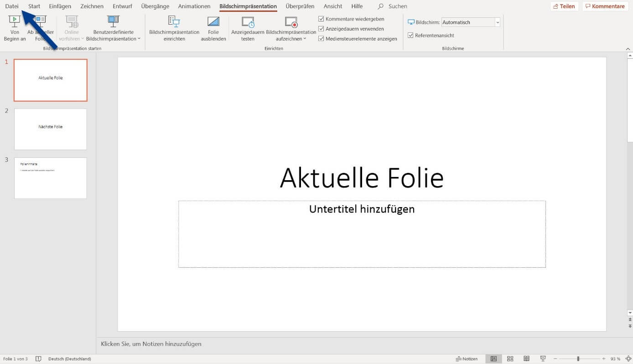Click the Teilen button
633x364 pixels.
(564, 6)
